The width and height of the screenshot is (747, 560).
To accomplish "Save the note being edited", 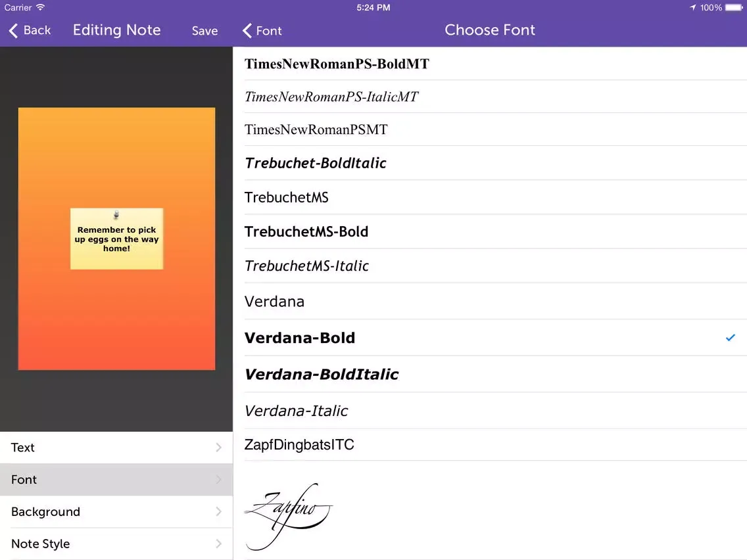I will pyautogui.click(x=205, y=31).
